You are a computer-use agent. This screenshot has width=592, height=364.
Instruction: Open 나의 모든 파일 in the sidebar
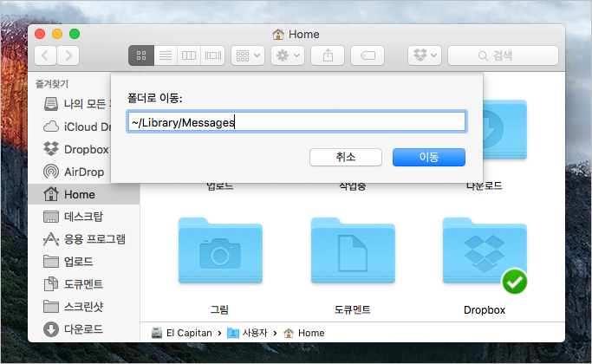pyautogui.click(x=76, y=104)
